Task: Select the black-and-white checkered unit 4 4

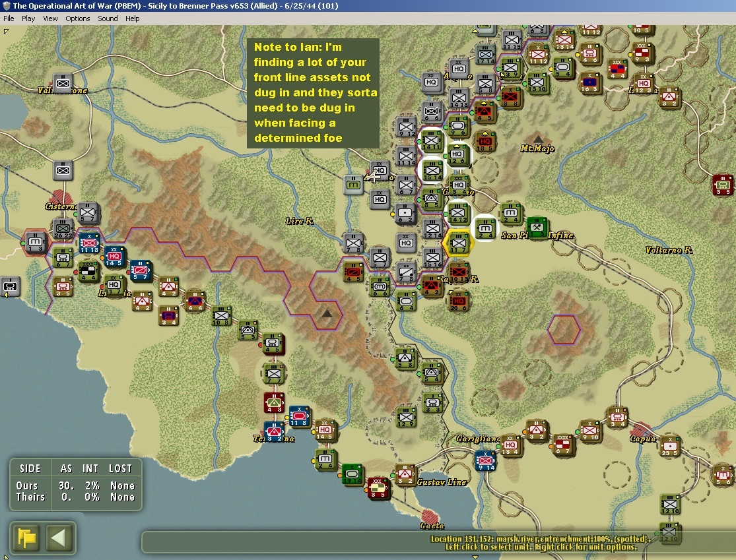Action: pyautogui.click(x=88, y=272)
